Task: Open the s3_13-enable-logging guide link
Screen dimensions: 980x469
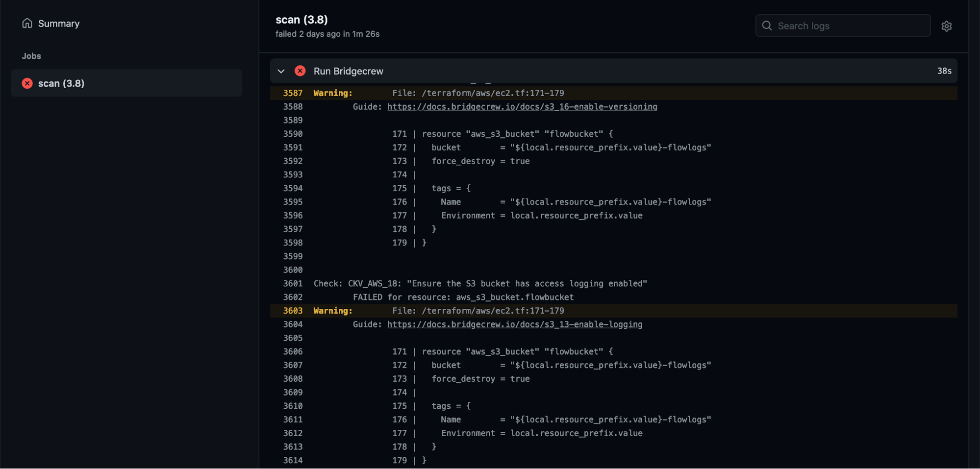Action: [x=515, y=324]
